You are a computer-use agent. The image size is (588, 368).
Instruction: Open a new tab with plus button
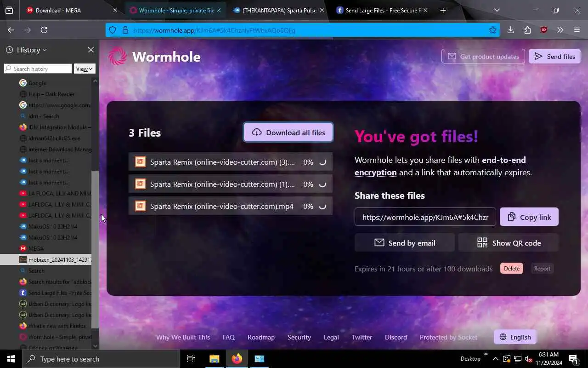[x=443, y=10]
